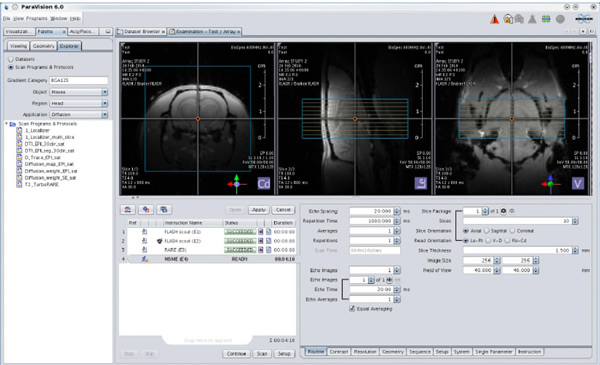Click the document icon in FLASH scout (E1) row
This screenshot has height=365, width=600.
pyautogui.click(x=269, y=232)
